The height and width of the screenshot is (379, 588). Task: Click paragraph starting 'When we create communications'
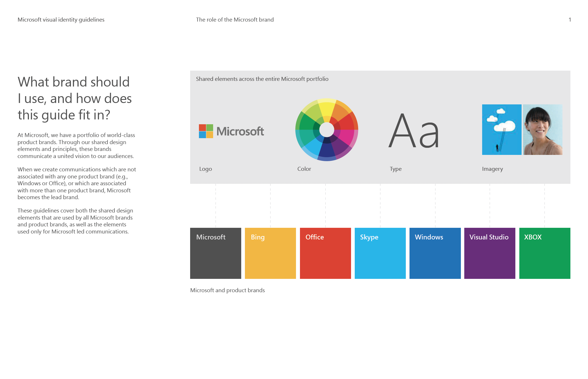77,183
